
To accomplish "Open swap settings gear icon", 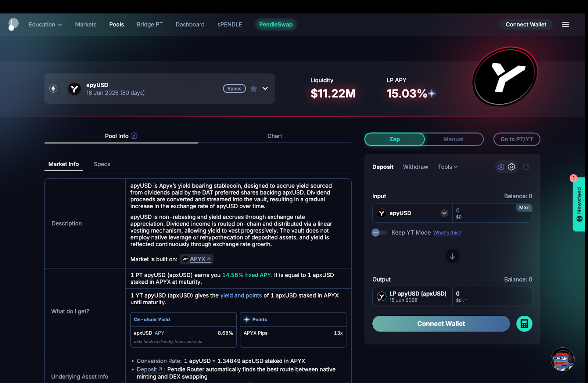I will [512, 167].
